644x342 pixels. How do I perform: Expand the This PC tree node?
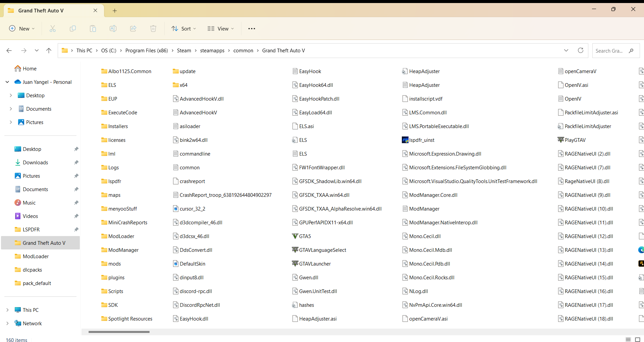click(x=7, y=310)
